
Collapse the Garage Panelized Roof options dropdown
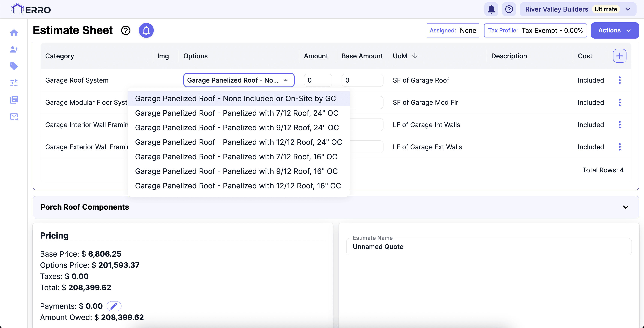point(285,80)
